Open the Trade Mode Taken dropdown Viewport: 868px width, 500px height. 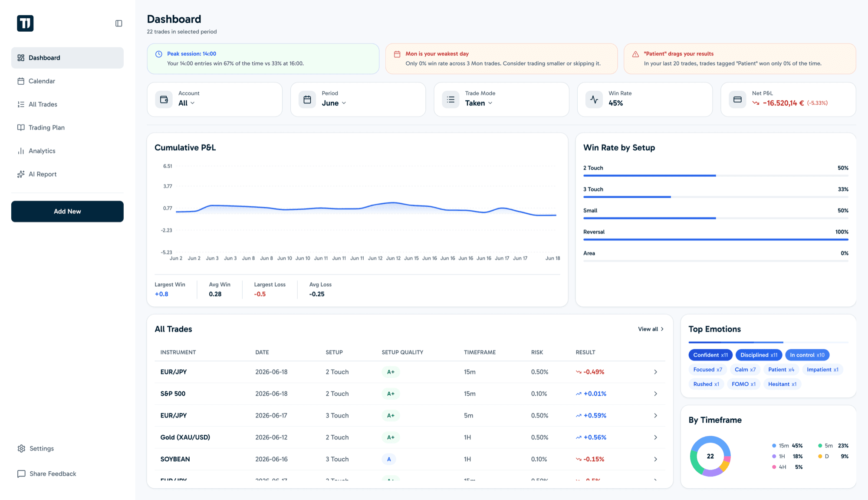click(x=479, y=103)
